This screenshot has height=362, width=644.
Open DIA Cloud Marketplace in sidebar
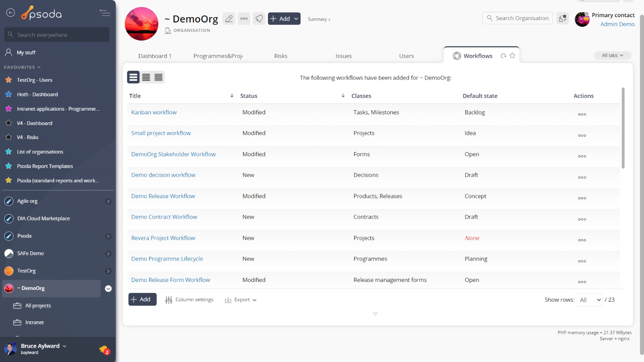point(43,218)
